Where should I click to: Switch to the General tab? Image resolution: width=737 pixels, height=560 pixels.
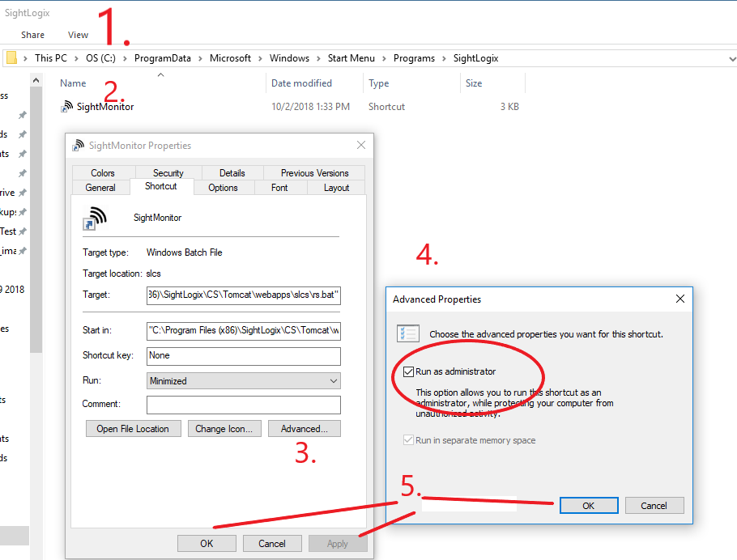tap(100, 188)
